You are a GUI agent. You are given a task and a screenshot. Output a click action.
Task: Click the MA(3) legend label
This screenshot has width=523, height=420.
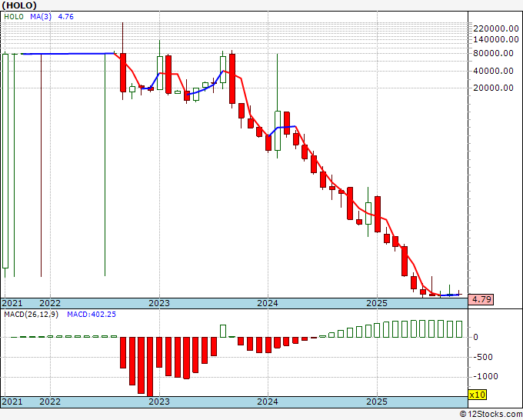[41, 17]
